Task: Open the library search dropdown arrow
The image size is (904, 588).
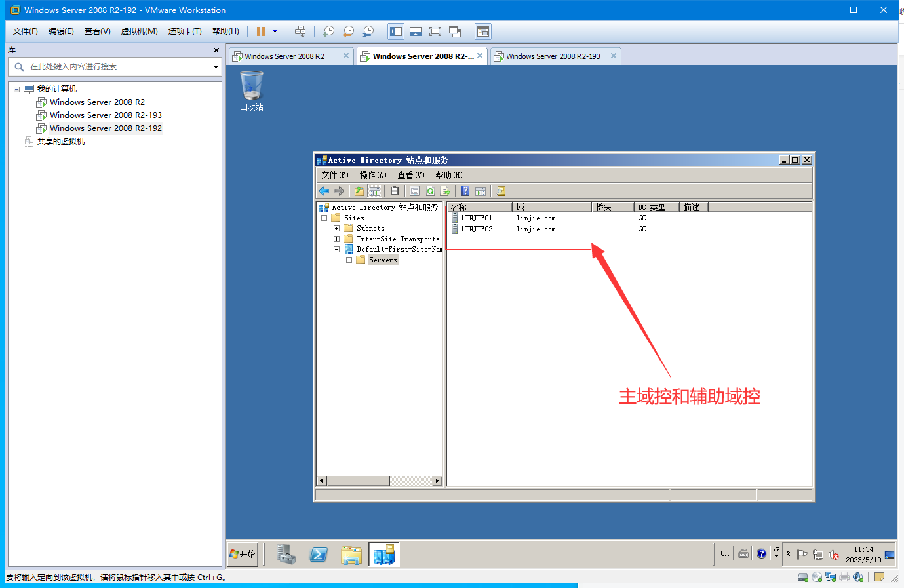Action: pos(216,67)
